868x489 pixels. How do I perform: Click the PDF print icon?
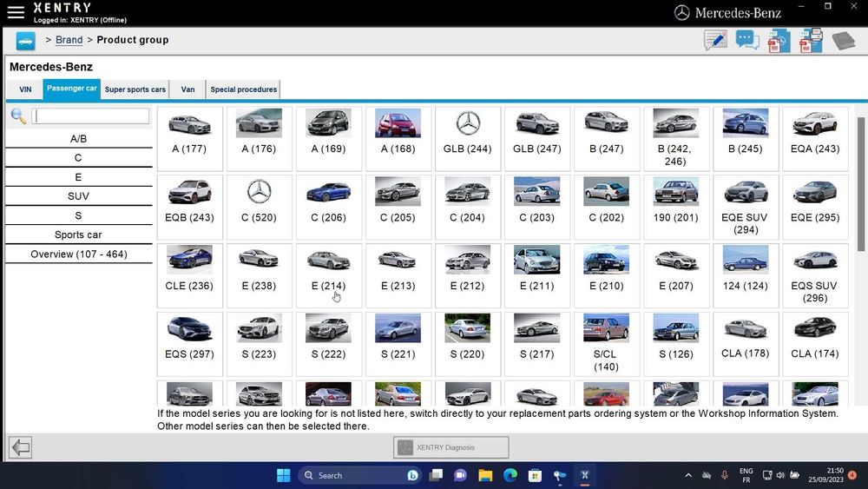(x=811, y=41)
